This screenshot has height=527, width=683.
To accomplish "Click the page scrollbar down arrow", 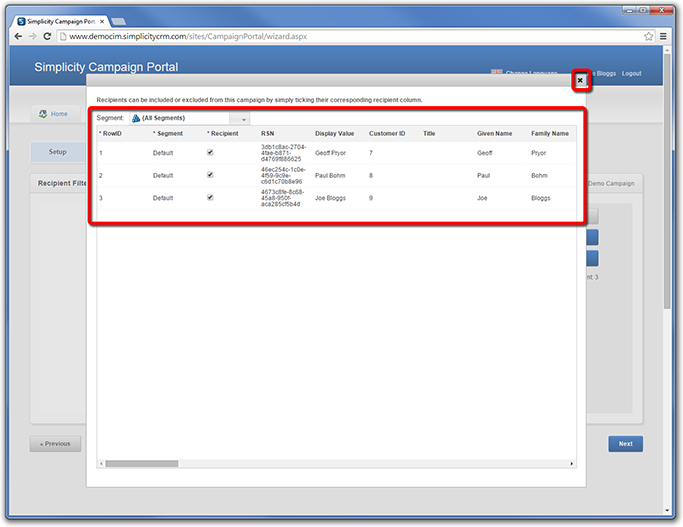I will (667, 510).
